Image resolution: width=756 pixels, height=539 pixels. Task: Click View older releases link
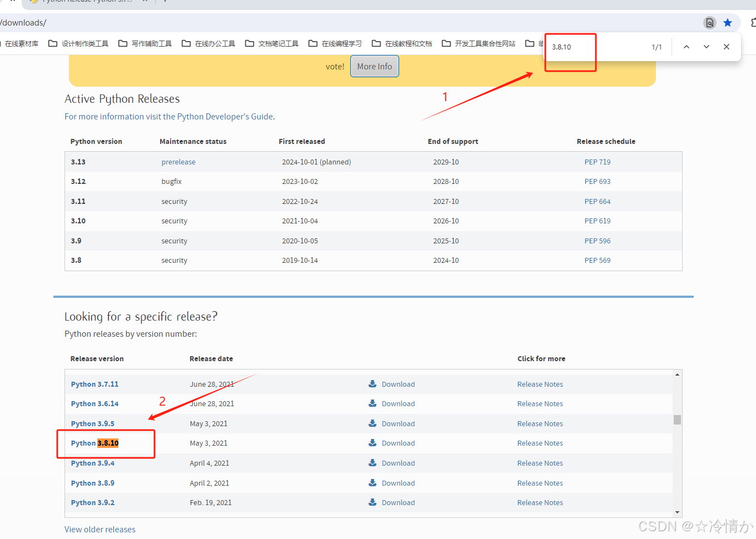coord(100,530)
